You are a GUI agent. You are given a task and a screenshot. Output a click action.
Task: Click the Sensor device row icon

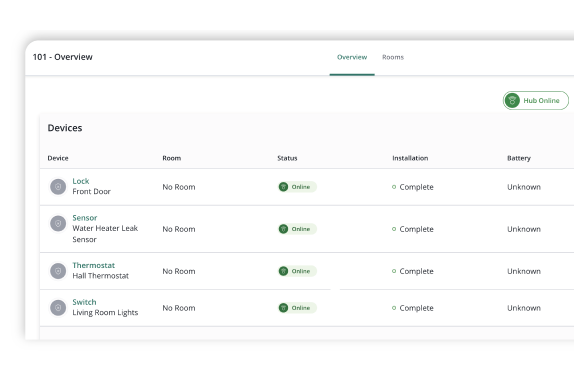[58, 223]
